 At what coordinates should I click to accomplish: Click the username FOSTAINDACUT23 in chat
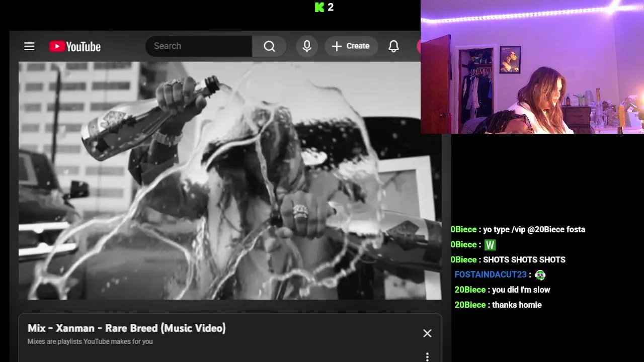click(x=491, y=275)
